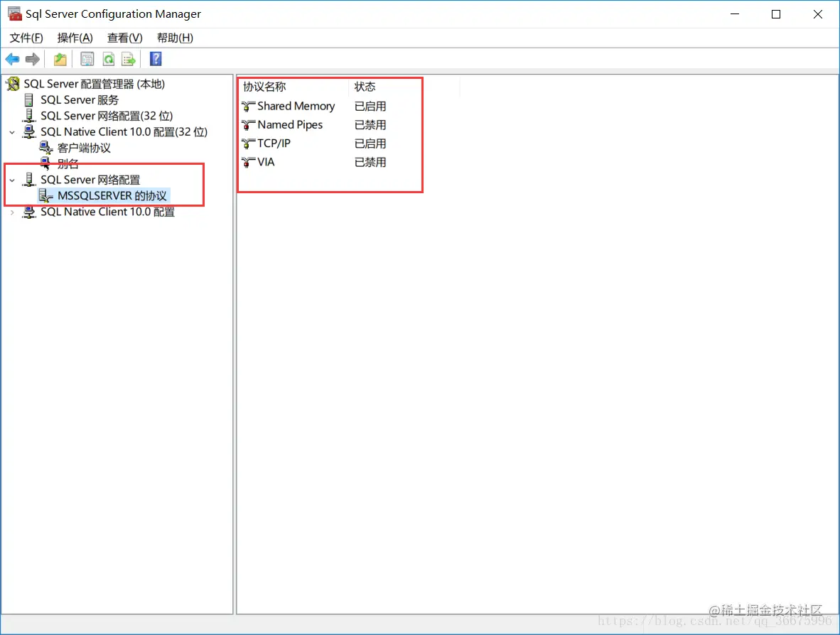Image resolution: width=840 pixels, height=635 pixels.
Task: Click the bottom SQL Native Client 10.0 配置 icon
Action: point(29,212)
